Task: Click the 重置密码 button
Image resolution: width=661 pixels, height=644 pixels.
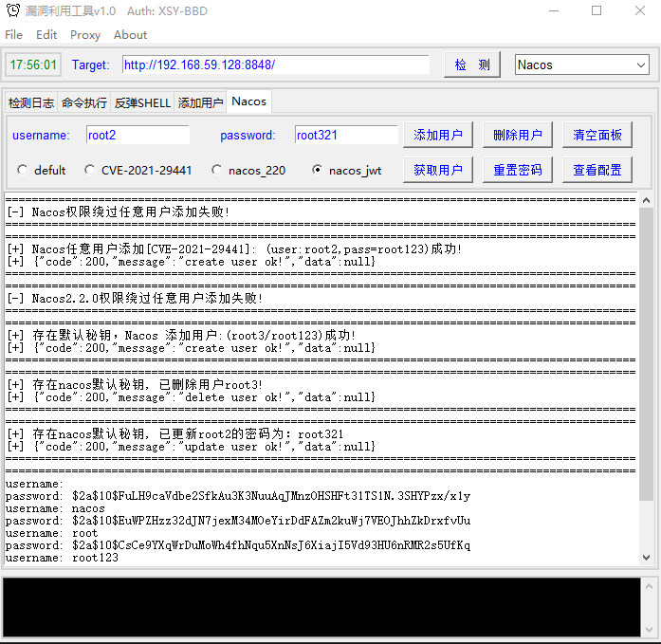Action: [x=518, y=170]
